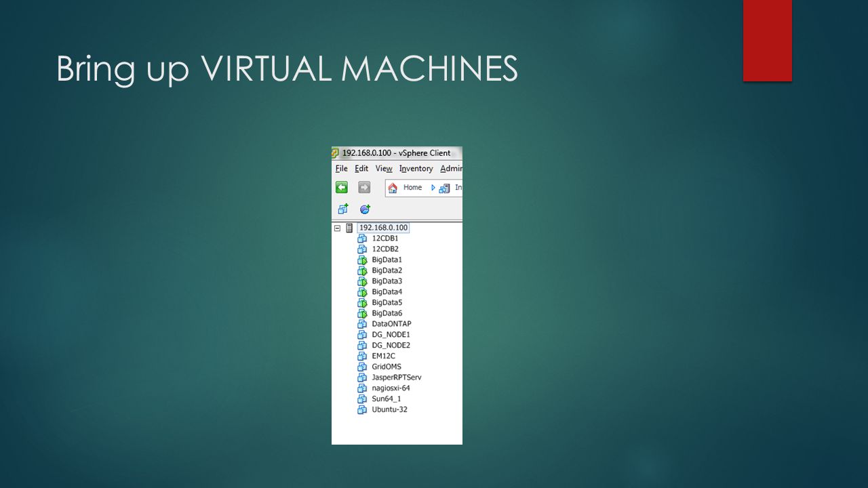Select nagiosxi-64 virtual machine name

click(x=391, y=388)
